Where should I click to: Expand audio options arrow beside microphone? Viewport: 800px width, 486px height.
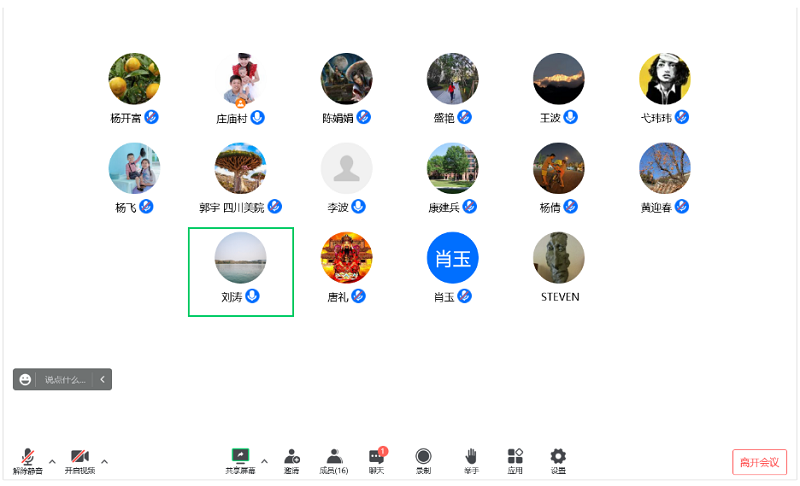click(x=52, y=461)
